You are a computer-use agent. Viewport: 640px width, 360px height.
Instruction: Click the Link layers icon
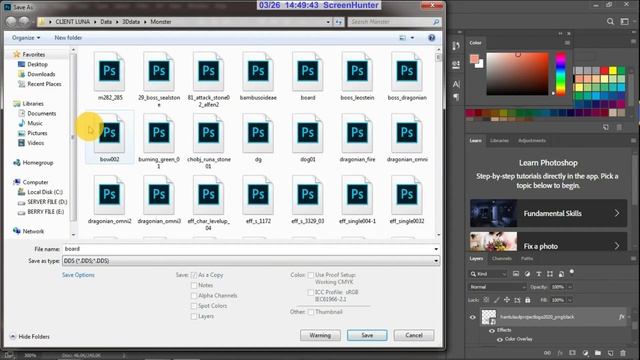[x=547, y=353]
